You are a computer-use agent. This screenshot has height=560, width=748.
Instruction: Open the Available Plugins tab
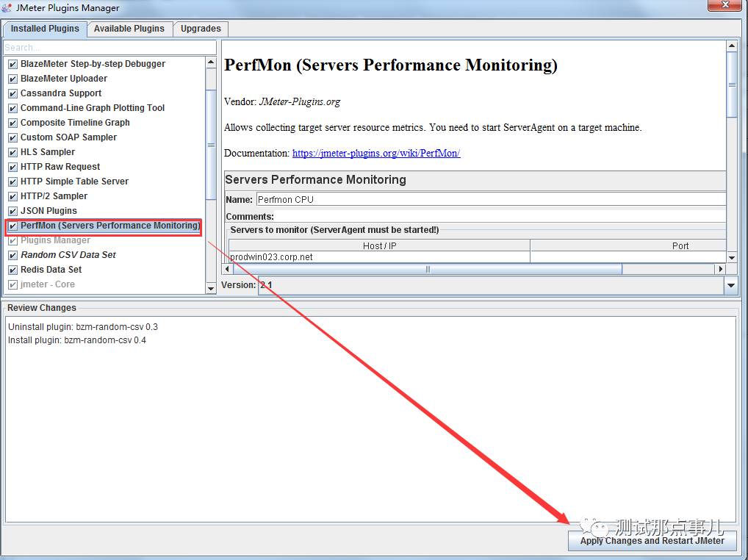(x=129, y=29)
